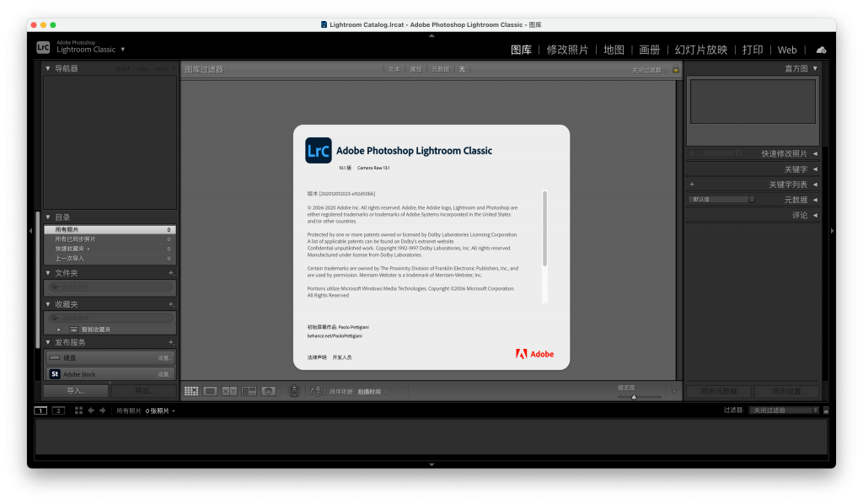Switch to the 修改照片 module
The height and width of the screenshot is (504, 863).
coord(567,50)
